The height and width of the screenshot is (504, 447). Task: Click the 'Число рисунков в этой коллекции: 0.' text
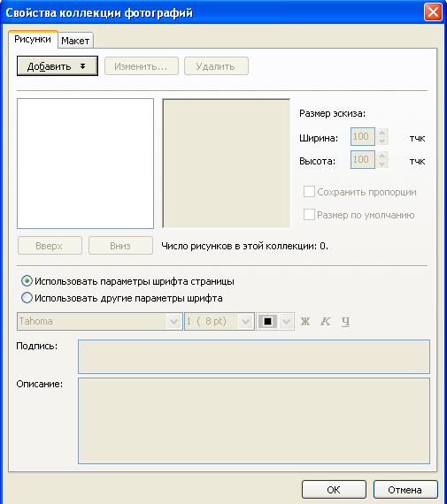coord(244,246)
